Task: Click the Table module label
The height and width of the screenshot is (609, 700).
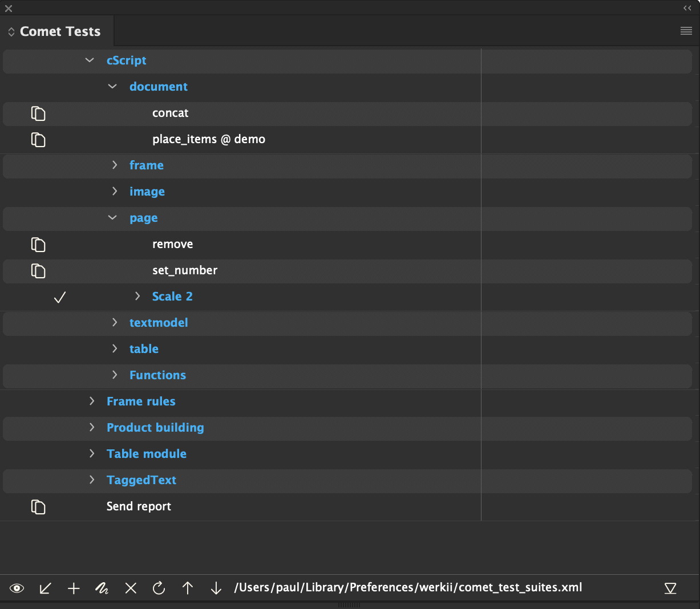Action: click(x=147, y=454)
